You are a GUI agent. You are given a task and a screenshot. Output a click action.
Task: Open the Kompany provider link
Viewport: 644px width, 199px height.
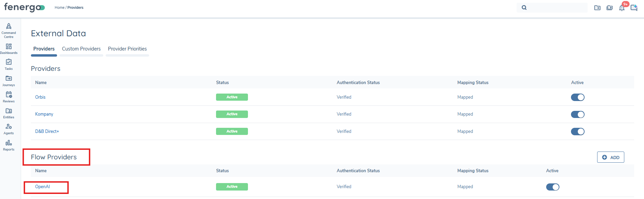coord(44,114)
